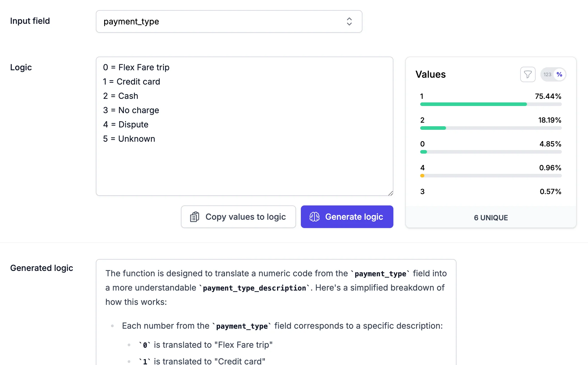Click the Generate logic button
This screenshot has width=588, height=365.
pos(347,217)
